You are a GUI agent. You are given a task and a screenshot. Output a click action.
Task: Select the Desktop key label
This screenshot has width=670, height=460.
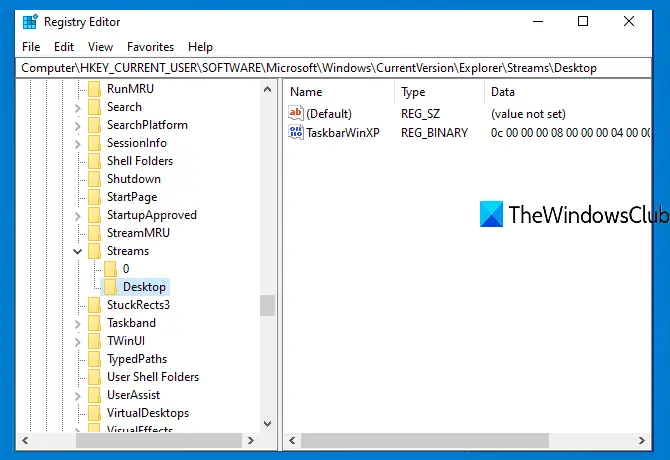[x=144, y=287]
